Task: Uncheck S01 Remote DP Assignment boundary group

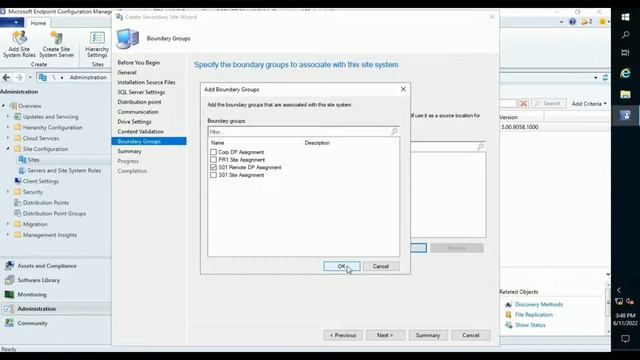Action: click(x=213, y=167)
